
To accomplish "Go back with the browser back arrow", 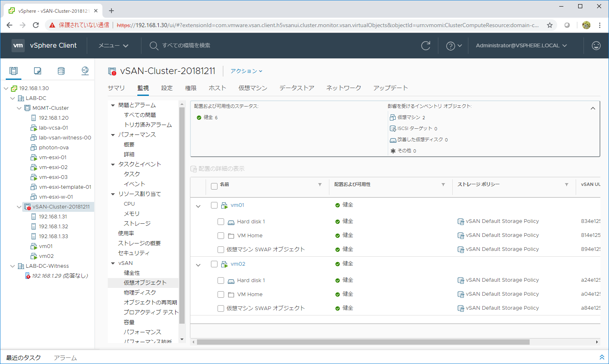I will (x=9, y=25).
